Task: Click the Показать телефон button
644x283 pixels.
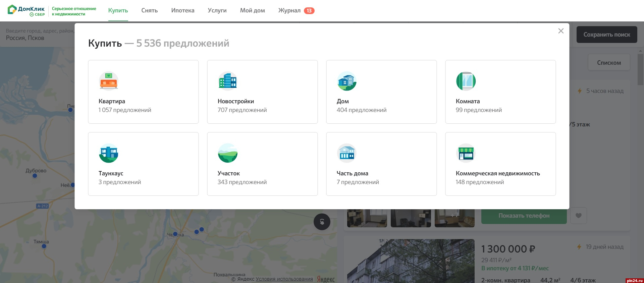Action: click(x=524, y=216)
